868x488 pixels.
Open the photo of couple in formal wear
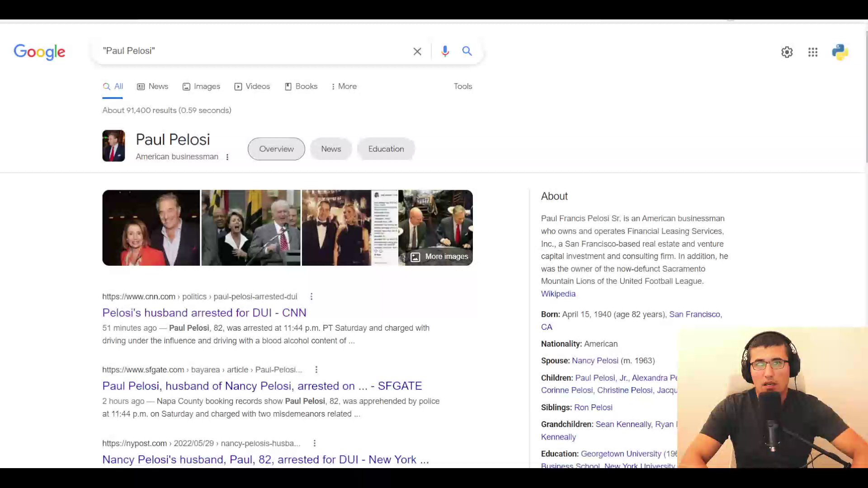336,228
